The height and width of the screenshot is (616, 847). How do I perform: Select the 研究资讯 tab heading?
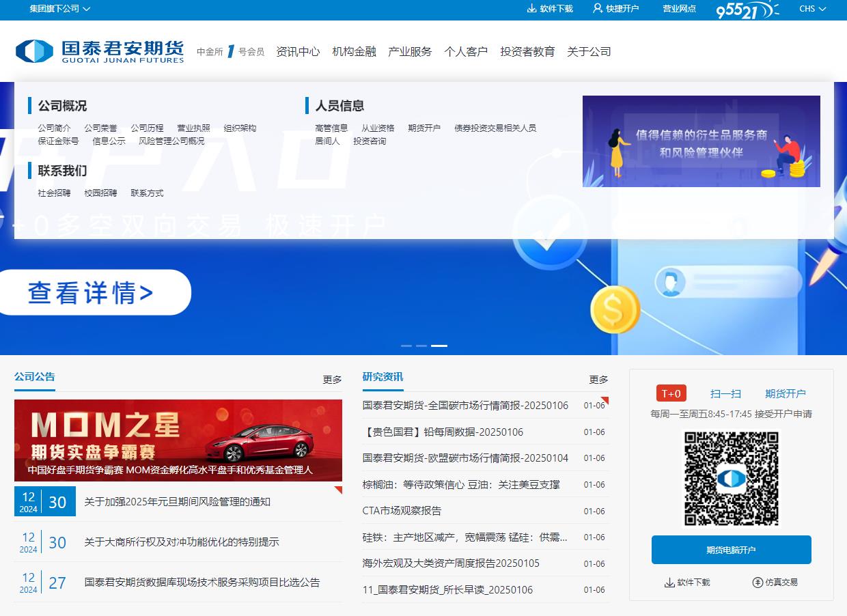(383, 377)
